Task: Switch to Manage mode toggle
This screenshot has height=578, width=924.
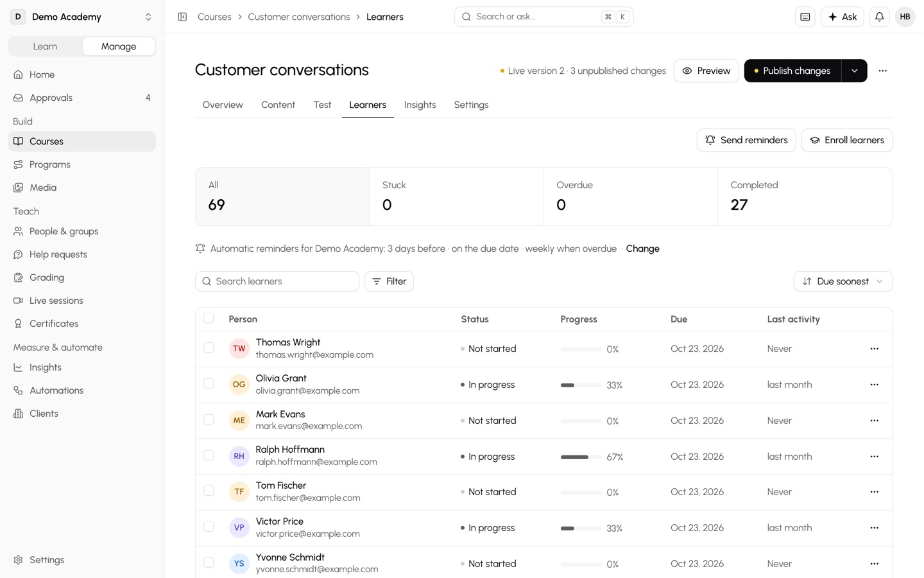Action: click(119, 46)
